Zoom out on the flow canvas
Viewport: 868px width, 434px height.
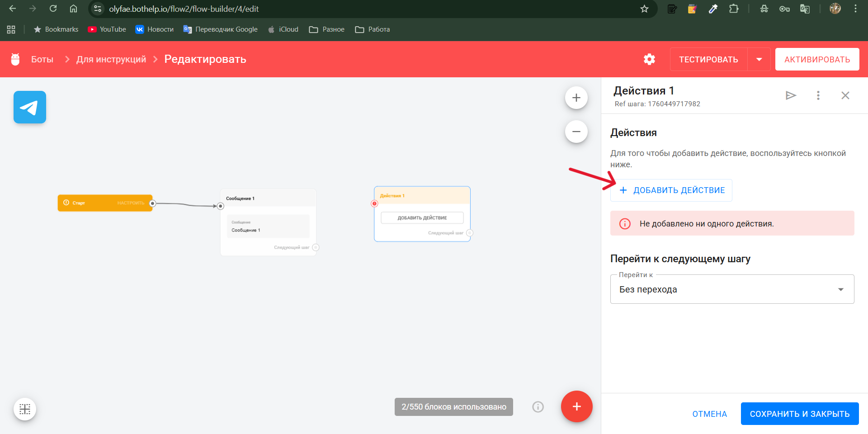pos(576,131)
